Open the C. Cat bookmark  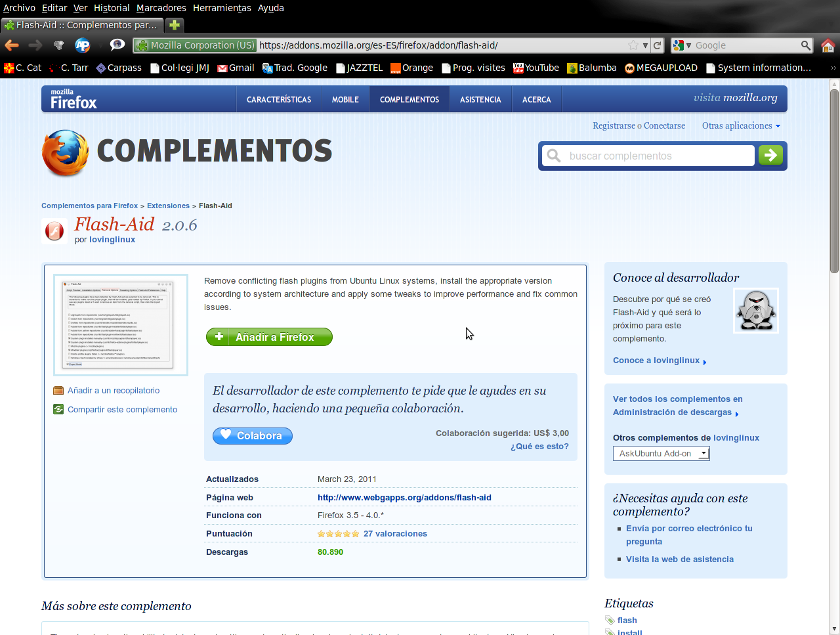tap(23, 68)
